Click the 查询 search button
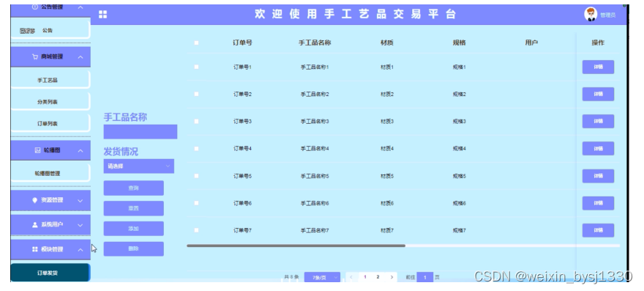The image size is (644, 291). coord(133,188)
